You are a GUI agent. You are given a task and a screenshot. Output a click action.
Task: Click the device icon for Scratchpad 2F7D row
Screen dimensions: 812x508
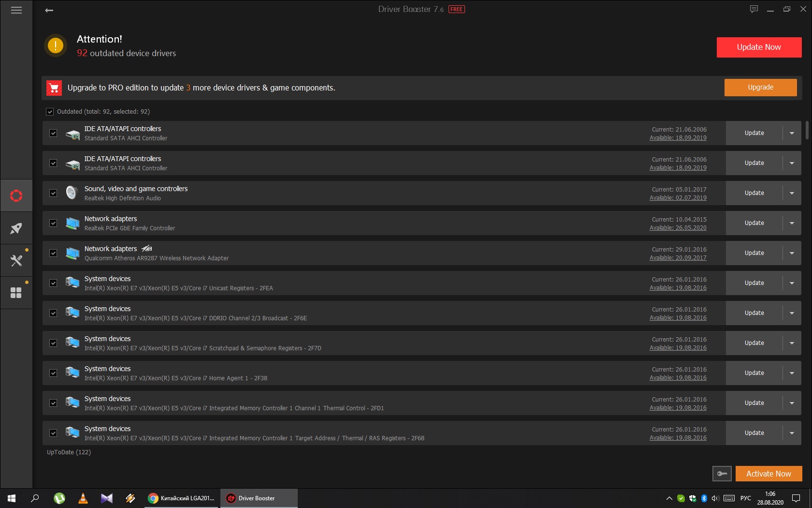click(72, 343)
